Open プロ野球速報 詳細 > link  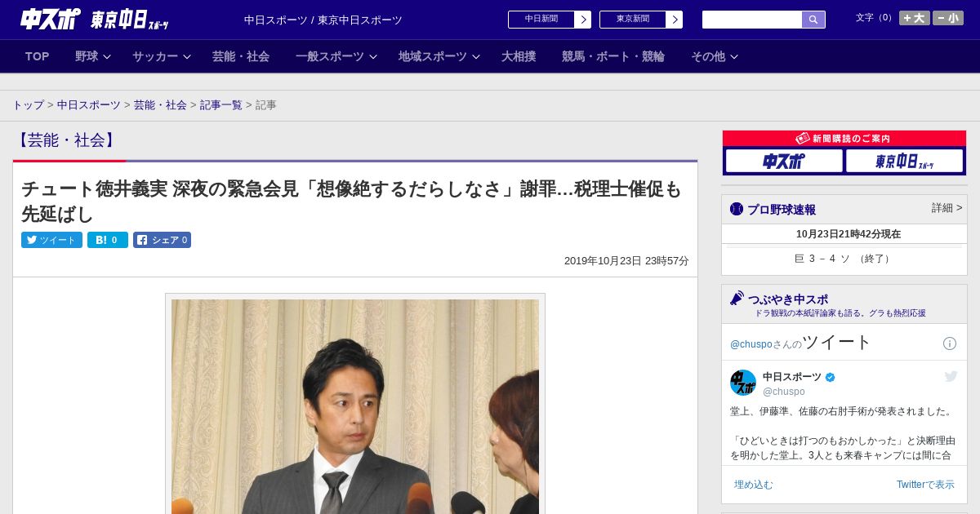tap(947, 208)
